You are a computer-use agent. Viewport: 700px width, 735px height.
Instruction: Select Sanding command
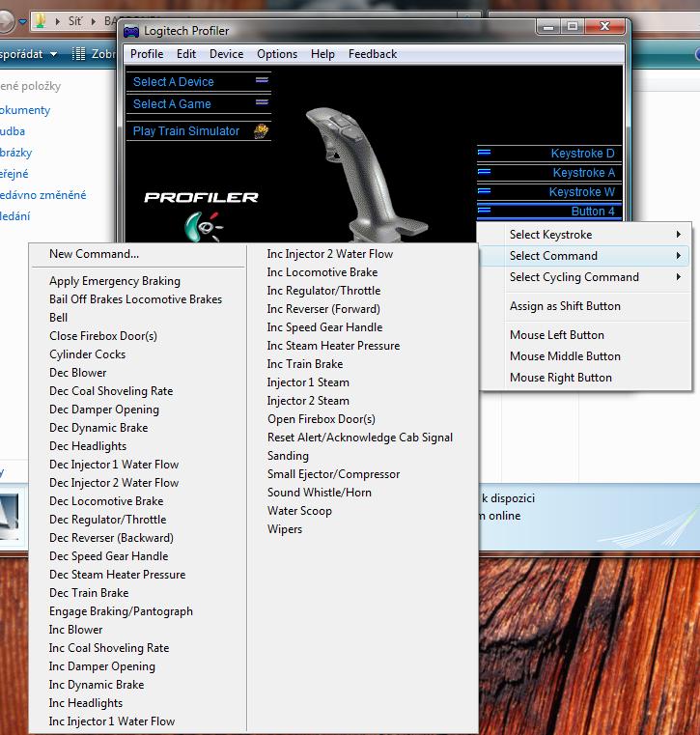point(288,456)
